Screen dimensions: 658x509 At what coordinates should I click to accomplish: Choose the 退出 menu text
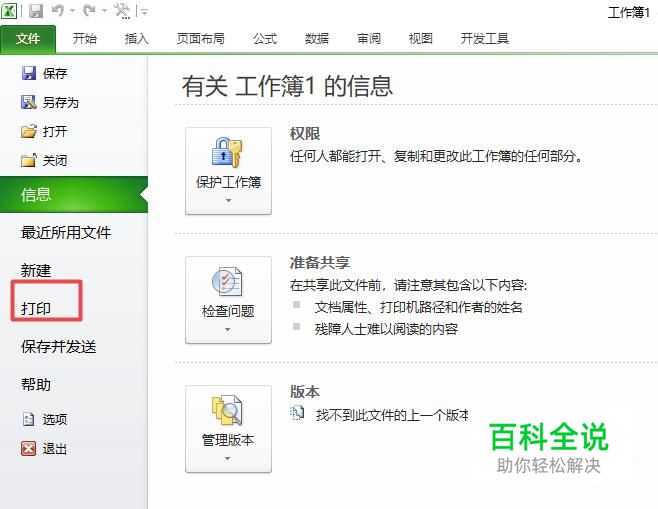(x=55, y=449)
